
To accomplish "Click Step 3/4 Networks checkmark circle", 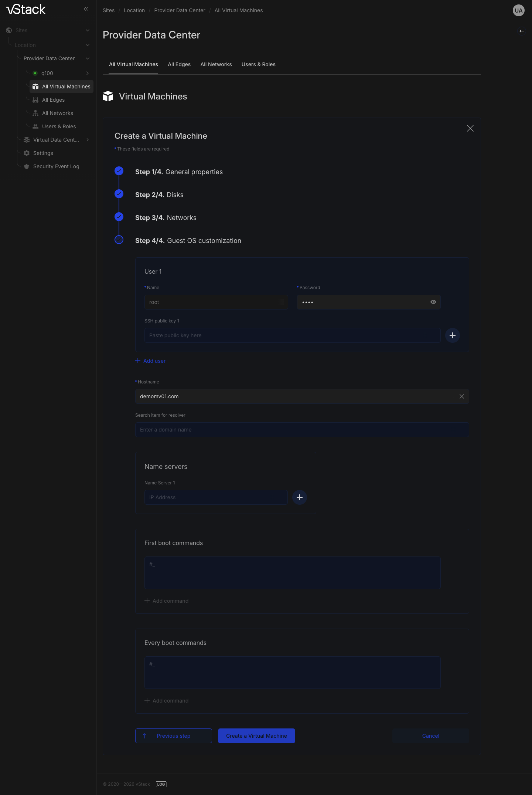I will tap(119, 217).
